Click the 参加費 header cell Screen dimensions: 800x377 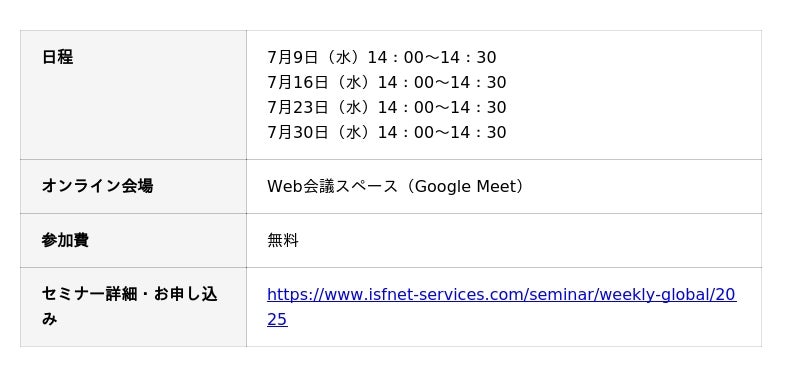(133, 240)
